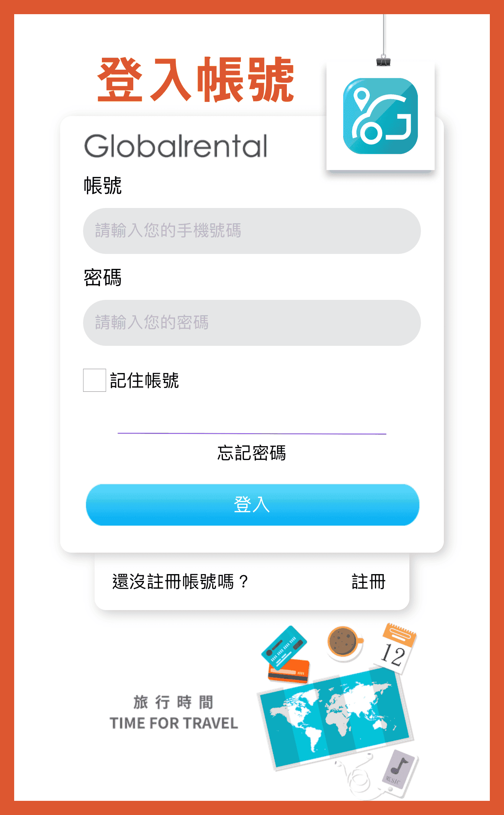Click the Globalrental wordmark text
This screenshot has width=504, height=815.
175,146
